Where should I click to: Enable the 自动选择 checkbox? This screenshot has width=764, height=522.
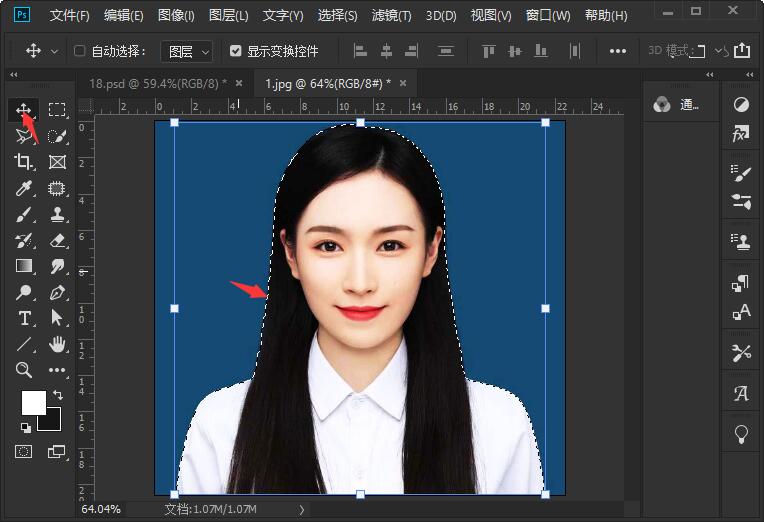tap(79, 51)
